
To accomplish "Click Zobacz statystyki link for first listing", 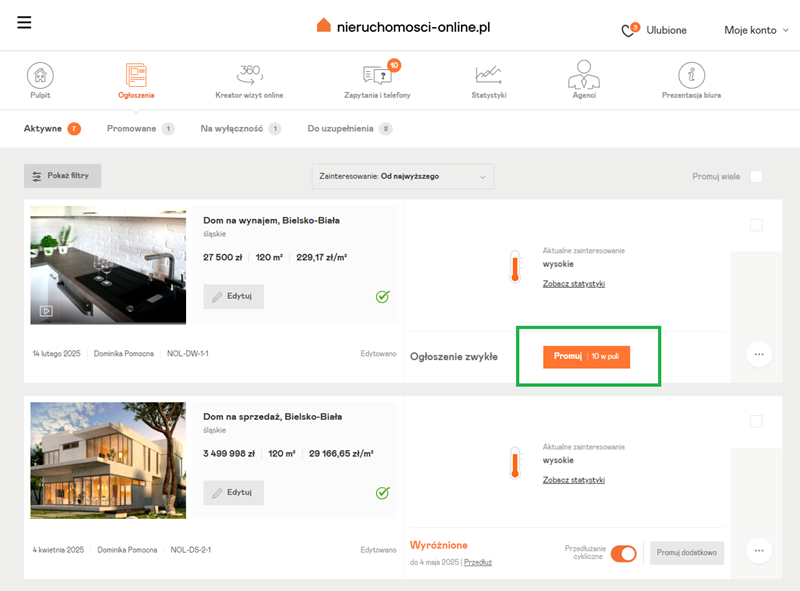I will pyautogui.click(x=573, y=284).
